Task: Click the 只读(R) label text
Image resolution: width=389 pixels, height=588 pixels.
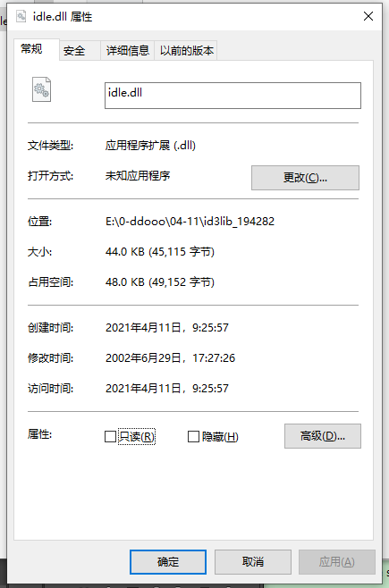Action: click(x=137, y=436)
